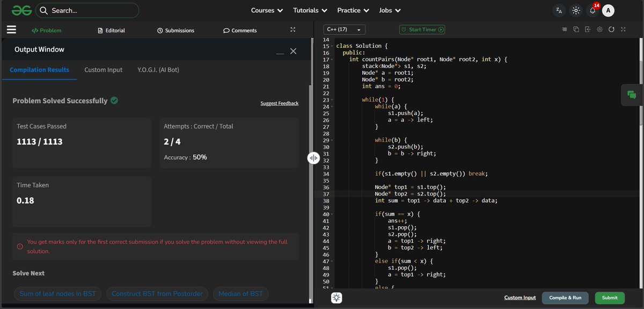The height and width of the screenshot is (309, 644).
Task: Select the Custom Input tab
Action: click(103, 70)
